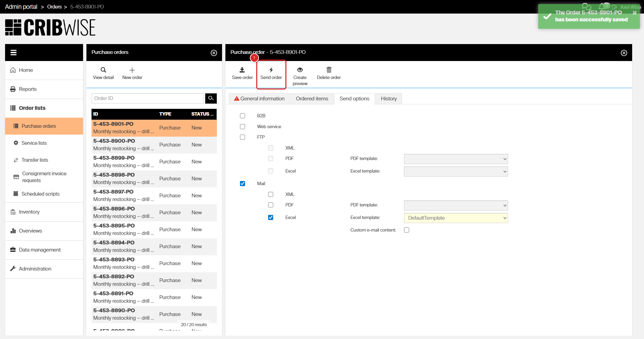Expand the Order lists sidebar section

[x=32, y=108]
